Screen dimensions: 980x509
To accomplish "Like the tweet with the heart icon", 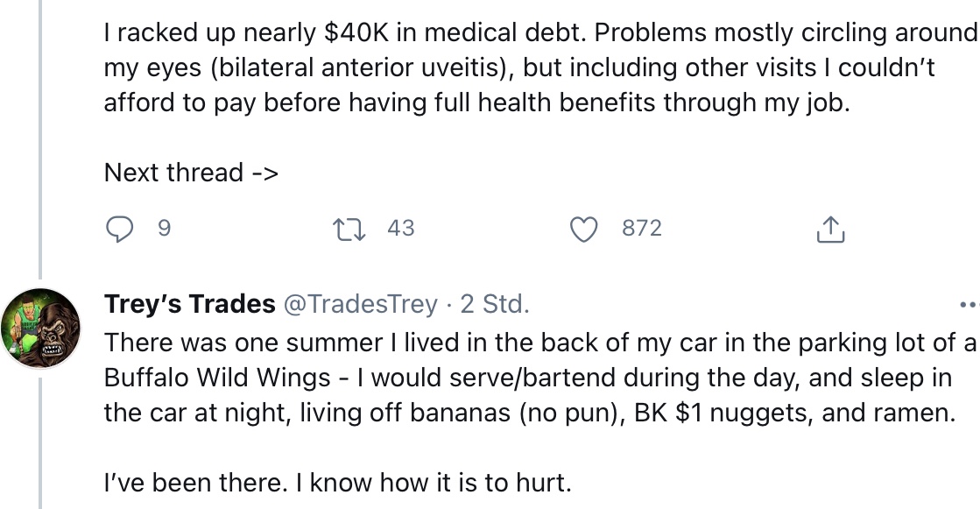I will click(x=582, y=229).
